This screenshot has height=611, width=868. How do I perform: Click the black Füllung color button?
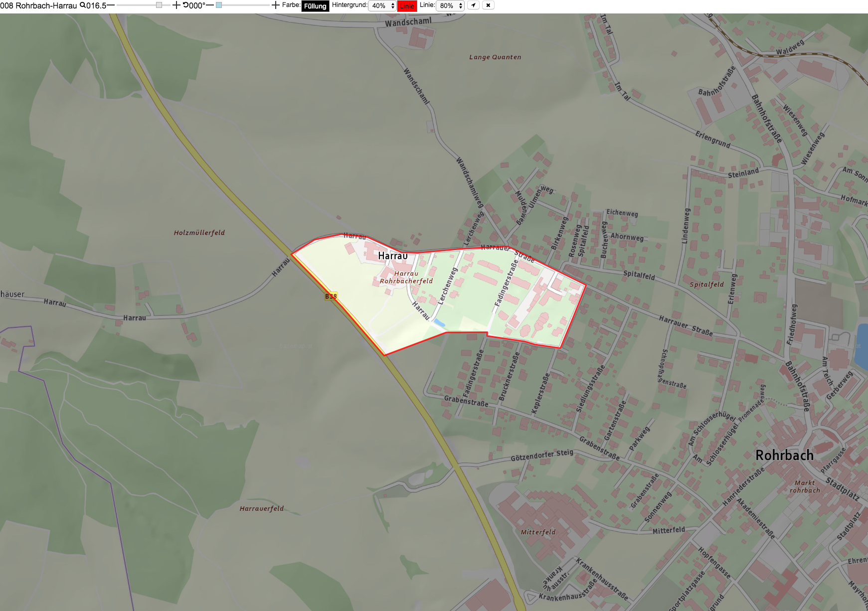point(315,6)
